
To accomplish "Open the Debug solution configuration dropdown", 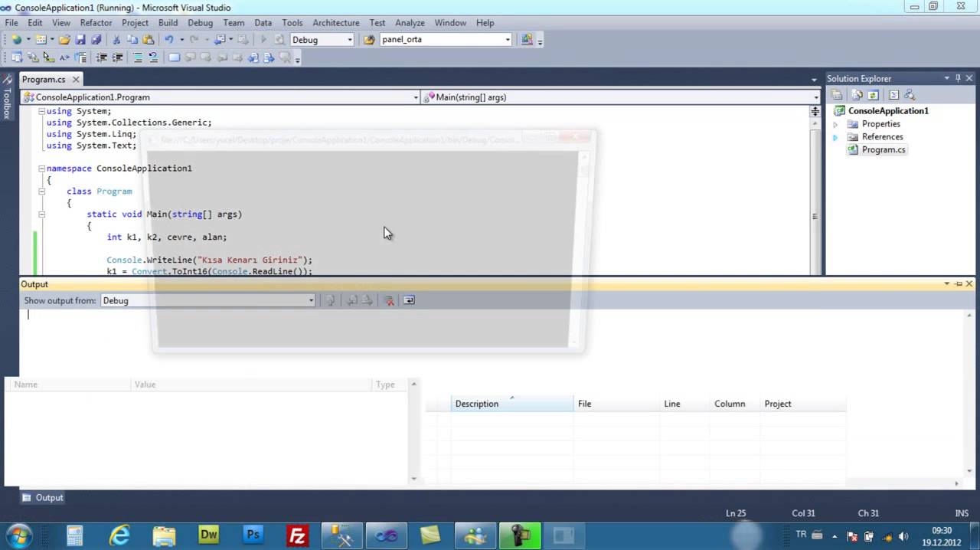I will point(350,40).
